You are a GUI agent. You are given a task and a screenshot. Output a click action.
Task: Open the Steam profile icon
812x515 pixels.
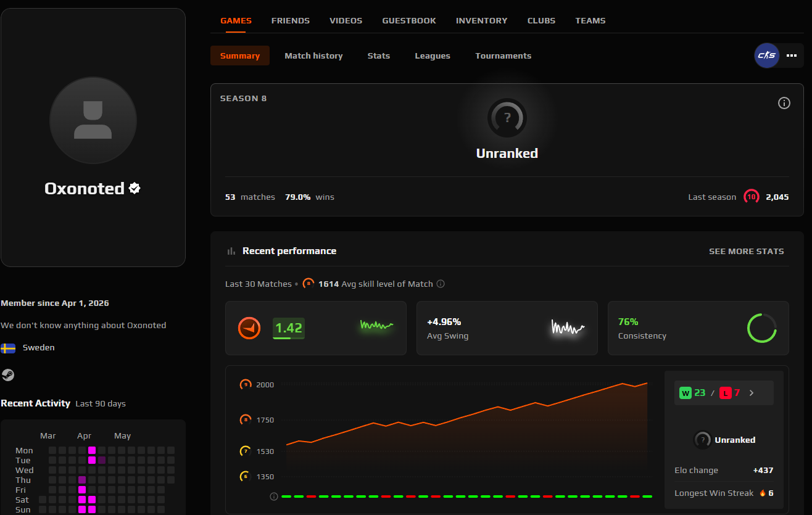point(7,375)
